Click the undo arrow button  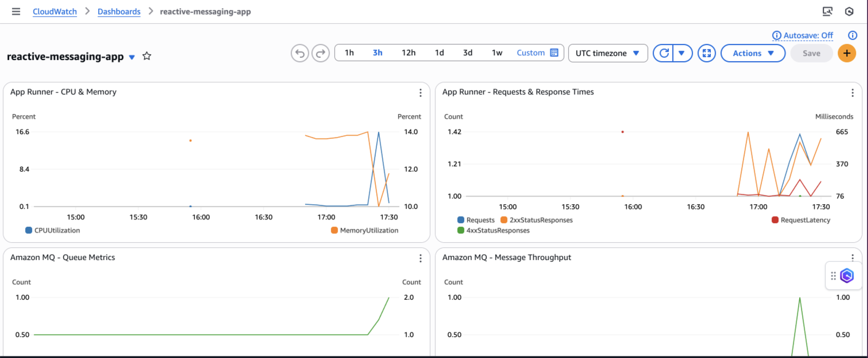pyautogui.click(x=299, y=53)
